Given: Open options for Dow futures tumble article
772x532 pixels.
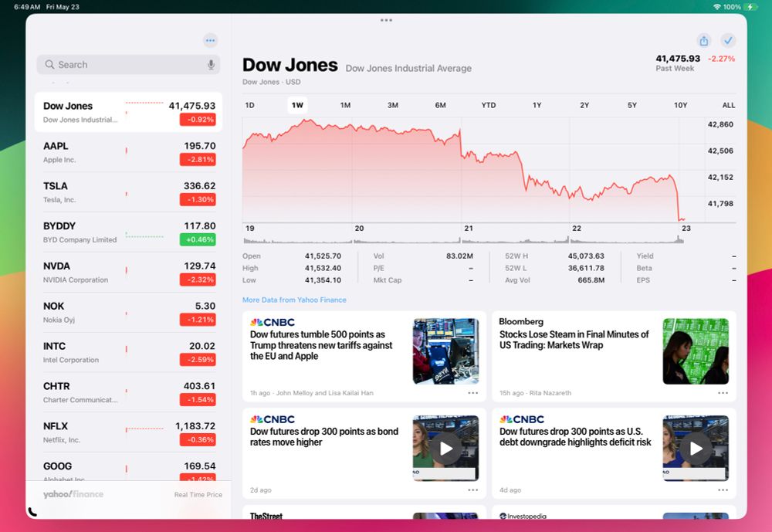Looking at the screenshot, I should pos(473,392).
